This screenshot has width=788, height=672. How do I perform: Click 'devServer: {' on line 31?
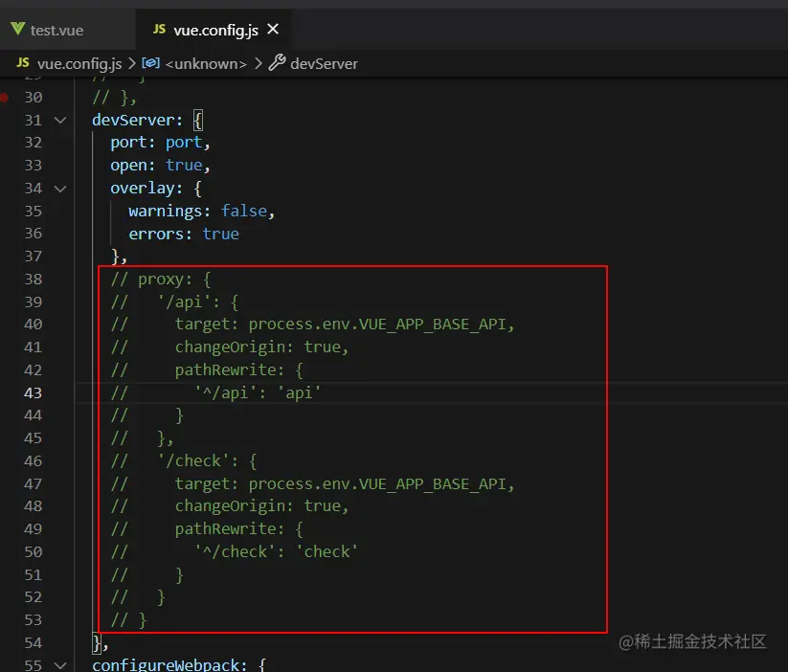147,120
